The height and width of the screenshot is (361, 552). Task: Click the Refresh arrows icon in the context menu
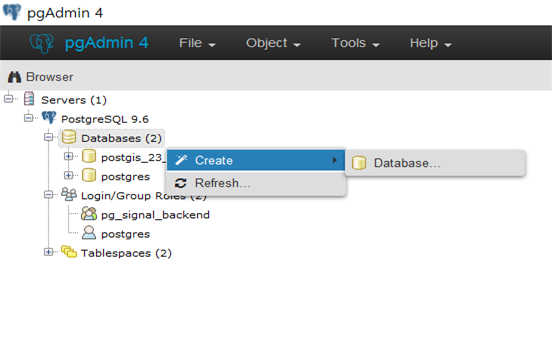click(181, 183)
